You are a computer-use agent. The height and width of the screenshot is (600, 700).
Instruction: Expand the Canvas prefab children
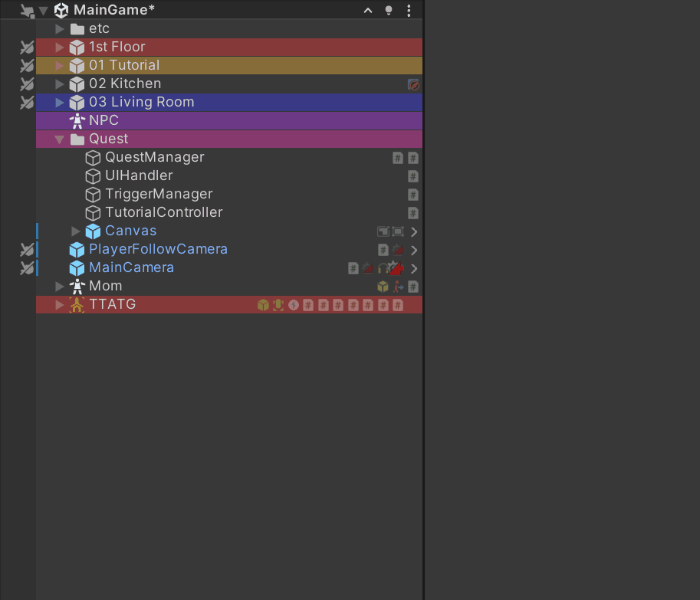(75, 231)
